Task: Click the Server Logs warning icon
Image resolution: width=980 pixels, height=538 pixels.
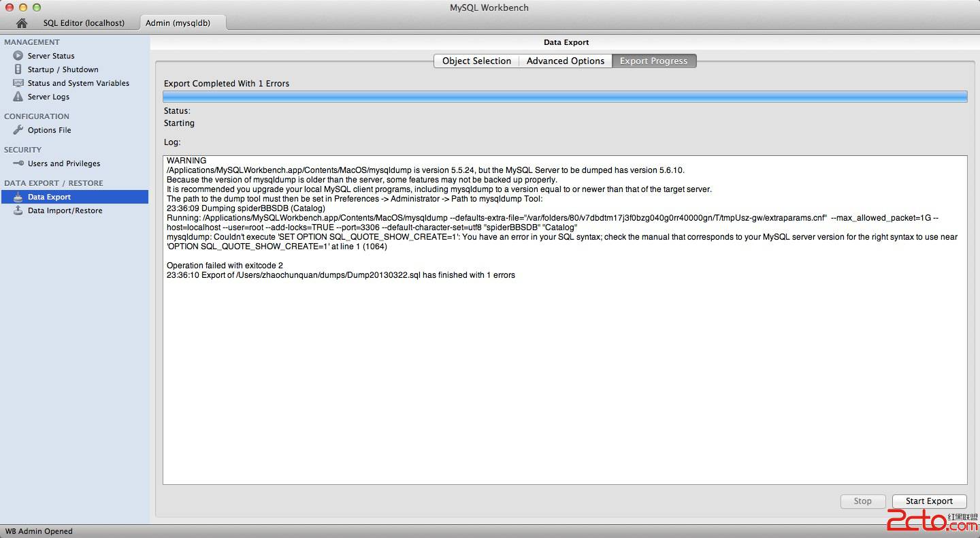Action: 18,96
